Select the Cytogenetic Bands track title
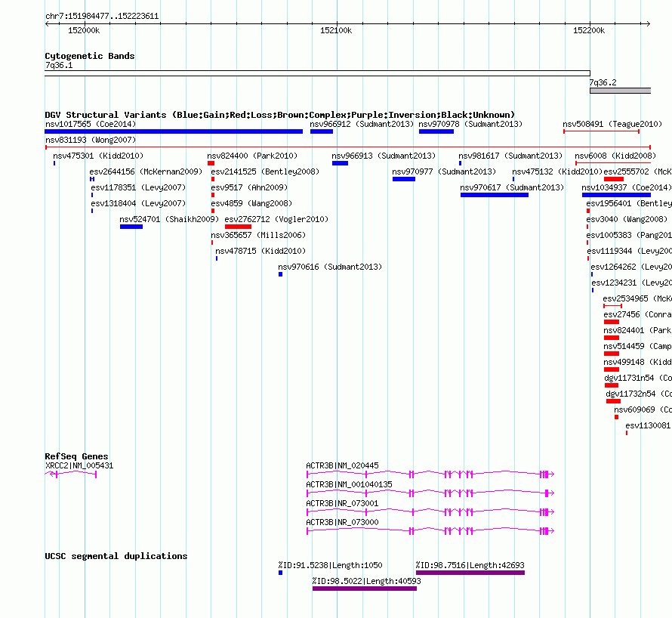The image size is (672, 618). 90,56
